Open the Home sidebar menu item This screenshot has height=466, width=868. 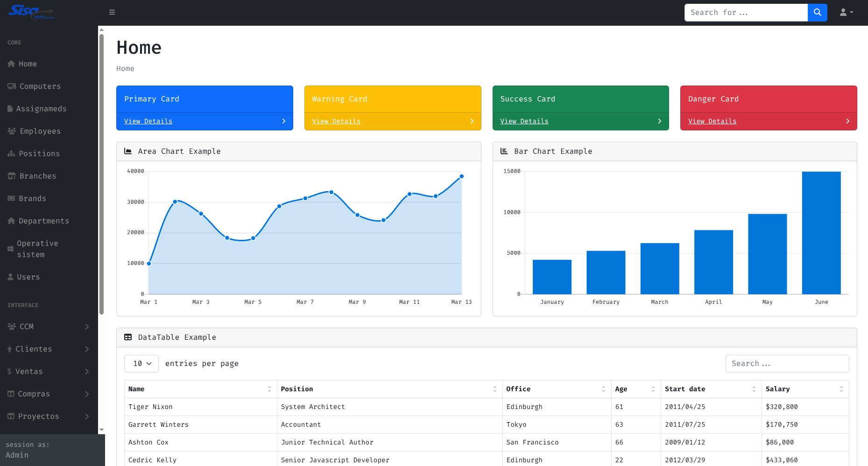coord(49,64)
